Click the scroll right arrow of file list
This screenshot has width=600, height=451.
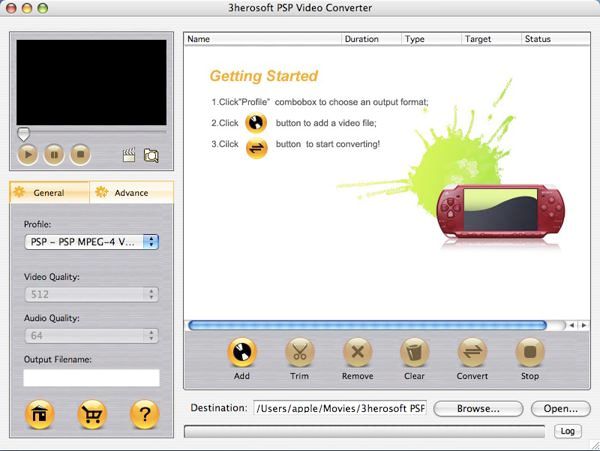click(584, 325)
